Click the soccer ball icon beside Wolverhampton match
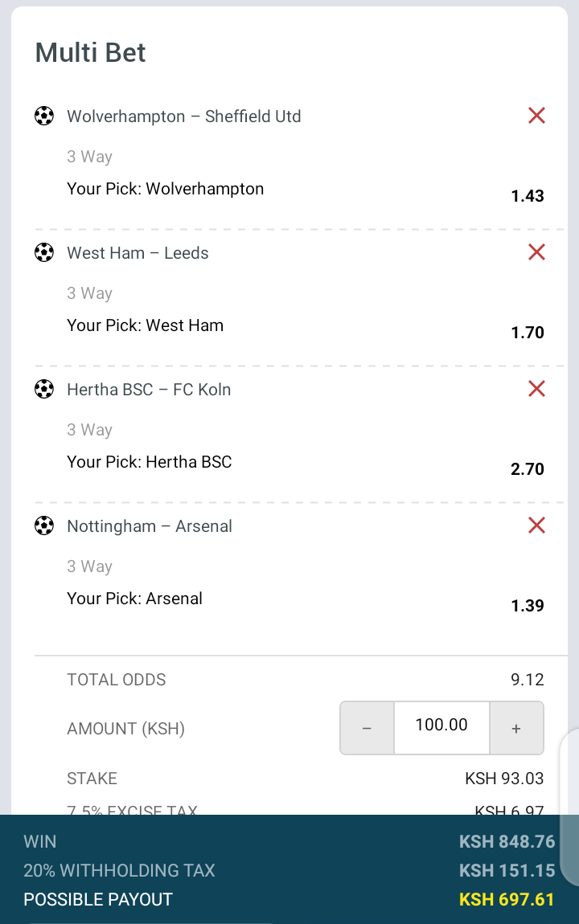579x924 pixels. 44,117
